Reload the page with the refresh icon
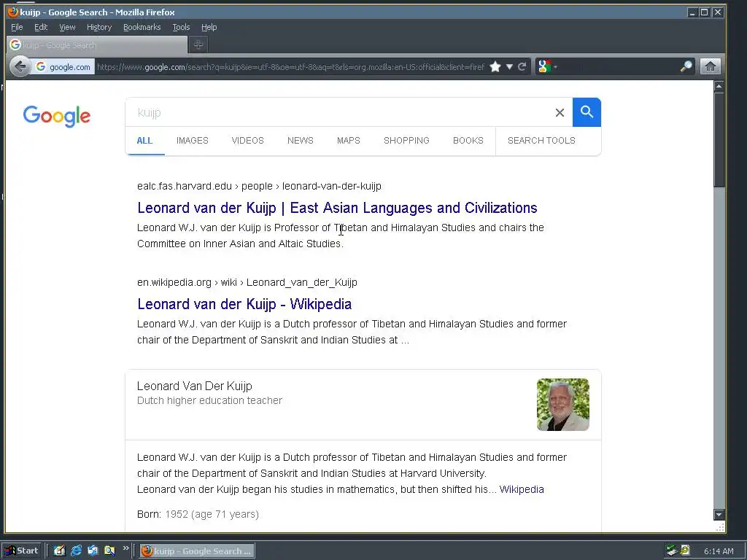The width and height of the screenshot is (747, 560). point(522,66)
